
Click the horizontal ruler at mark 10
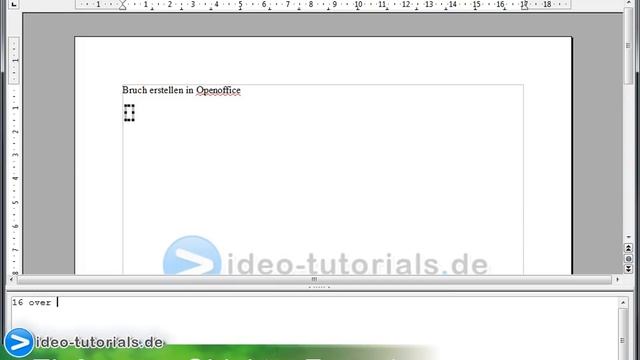tap(358, 4)
